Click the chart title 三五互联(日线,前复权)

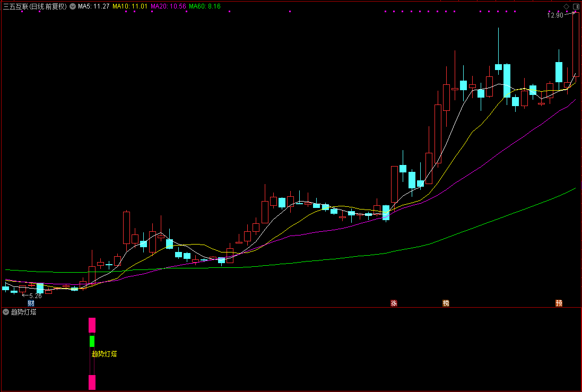pyautogui.click(x=35, y=6)
